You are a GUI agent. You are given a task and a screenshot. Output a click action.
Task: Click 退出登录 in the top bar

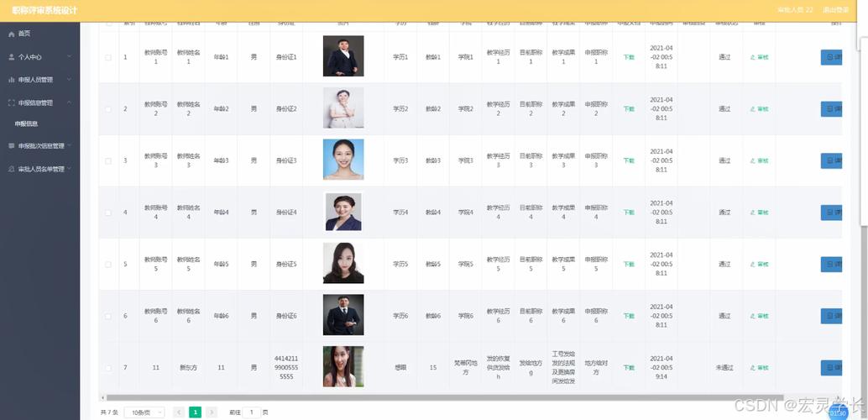835,10
